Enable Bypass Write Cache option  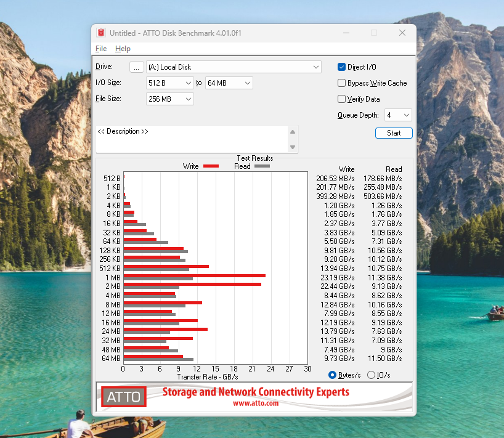point(342,83)
